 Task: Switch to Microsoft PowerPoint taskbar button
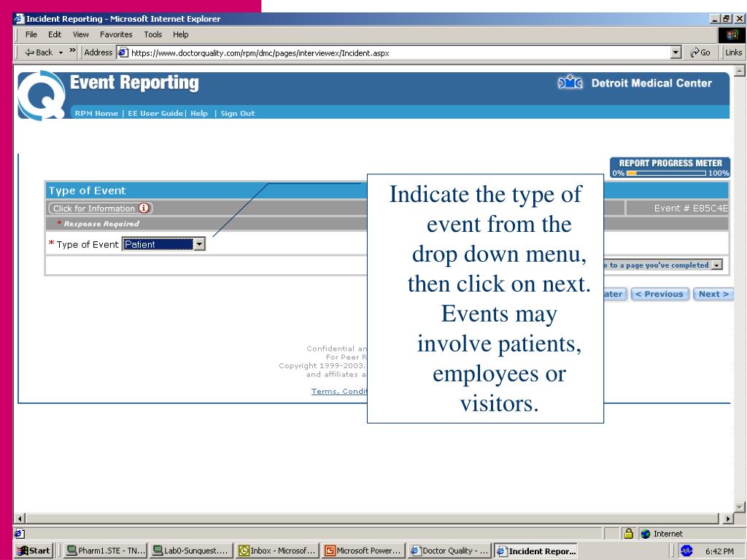pyautogui.click(x=363, y=551)
